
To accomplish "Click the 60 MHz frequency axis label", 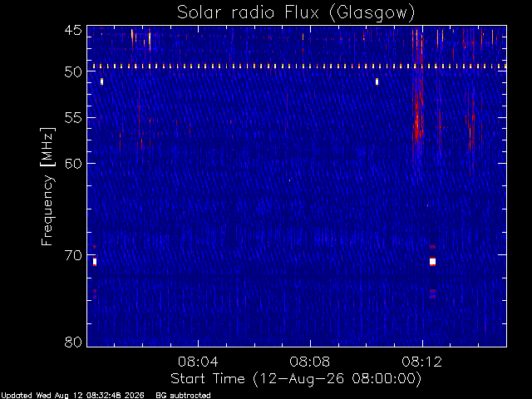I will click(73, 164).
